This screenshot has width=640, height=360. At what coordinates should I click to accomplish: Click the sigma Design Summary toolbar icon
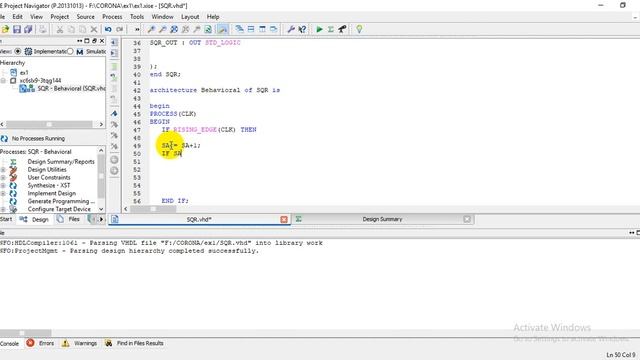pos(331,29)
